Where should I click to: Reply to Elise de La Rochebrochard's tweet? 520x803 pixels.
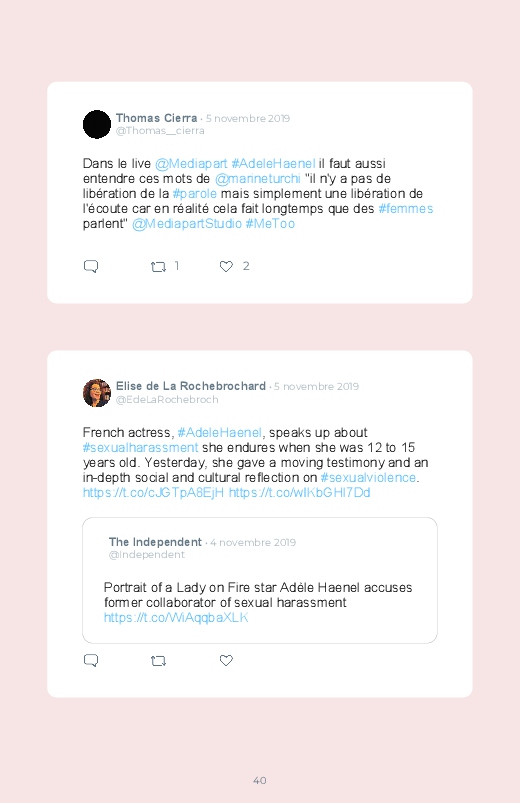pyautogui.click(x=91, y=661)
